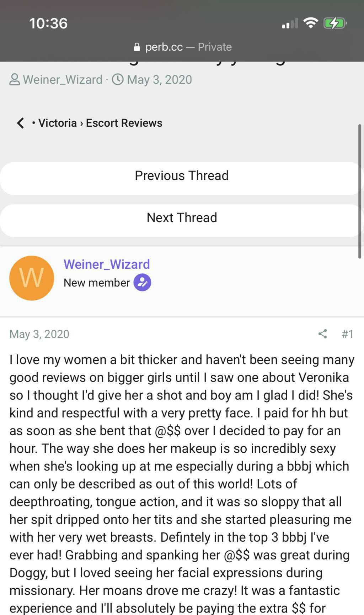Tap the perb.cc address bar
364x615 pixels.
tap(182, 47)
